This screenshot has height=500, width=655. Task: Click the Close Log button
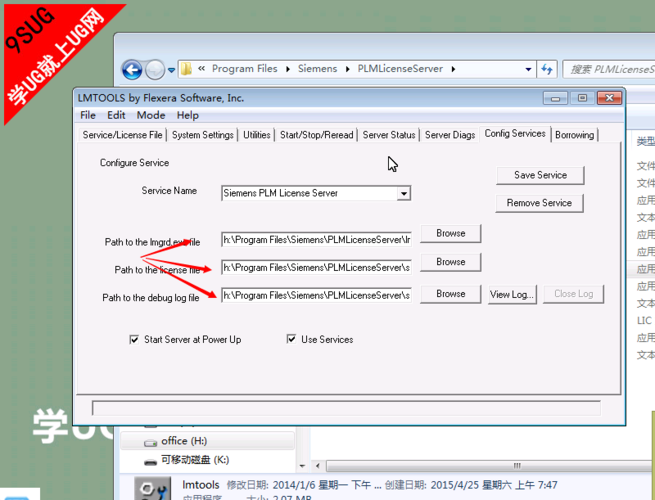click(573, 294)
